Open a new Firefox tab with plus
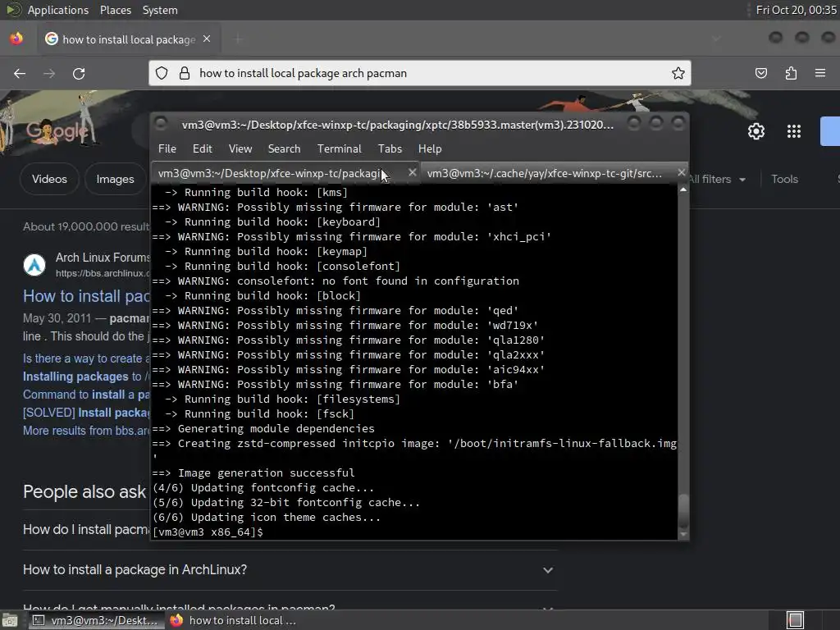 click(x=239, y=39)
